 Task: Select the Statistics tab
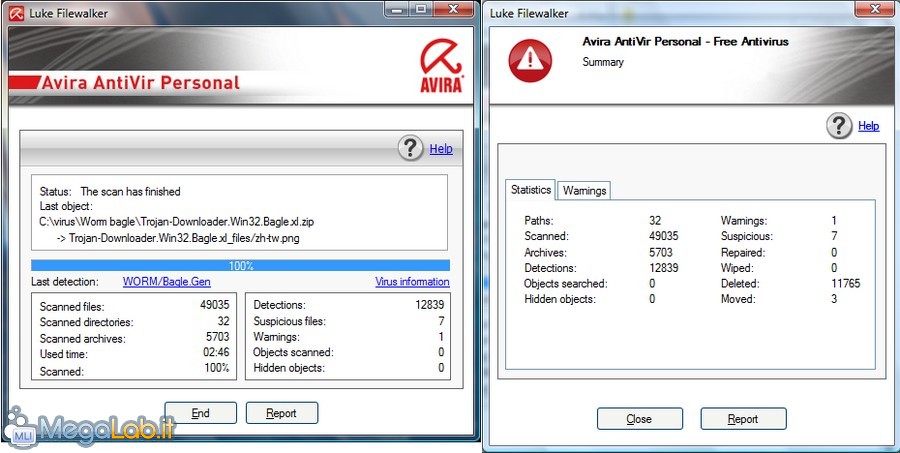point(531,189)
